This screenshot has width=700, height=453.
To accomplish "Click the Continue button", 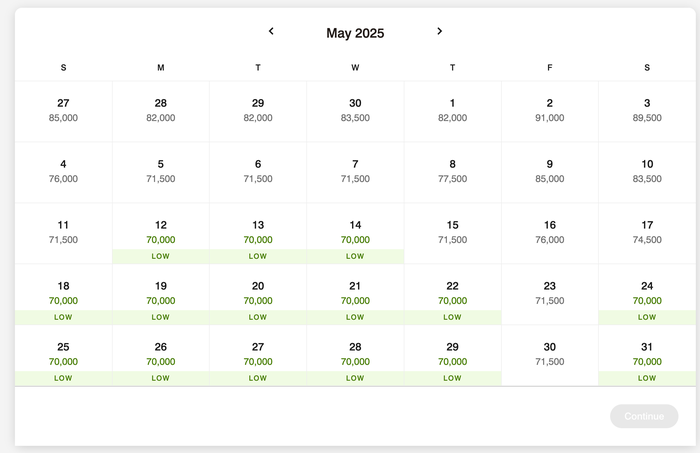I will 644,416.
